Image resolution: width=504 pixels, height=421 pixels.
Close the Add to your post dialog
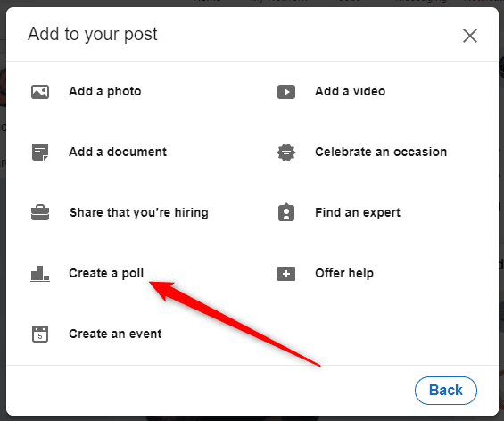470,36
